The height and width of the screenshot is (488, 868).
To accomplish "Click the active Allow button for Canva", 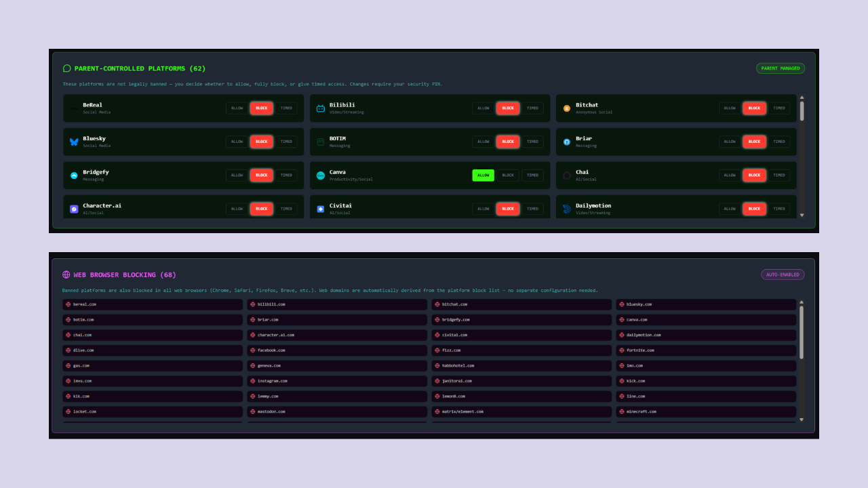I will [x=484, y=176].
